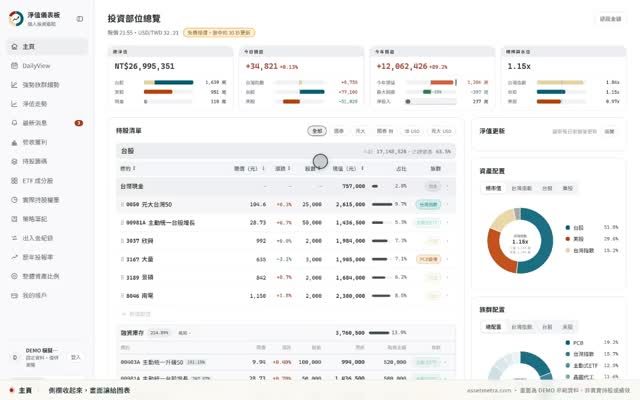This screenshot has height=400, width=640.
Task: Sort holdings by the 標的 column
Action: (128, 169)
